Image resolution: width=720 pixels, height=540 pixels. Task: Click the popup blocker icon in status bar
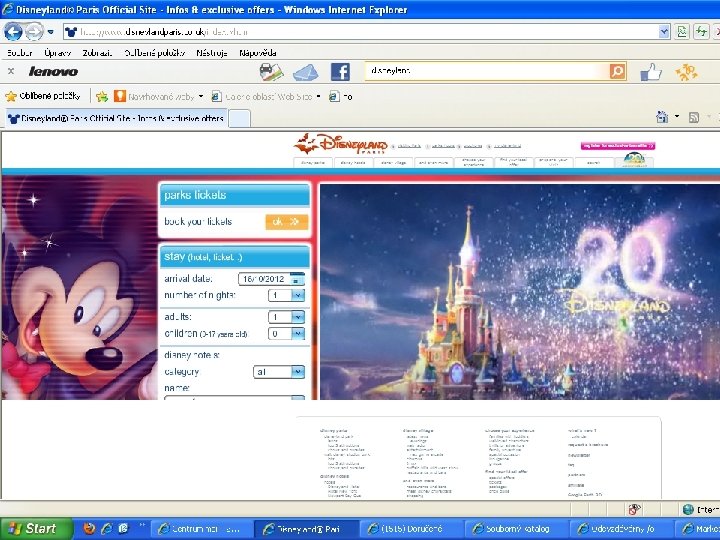pyautogui.click(x=634, y=509)
